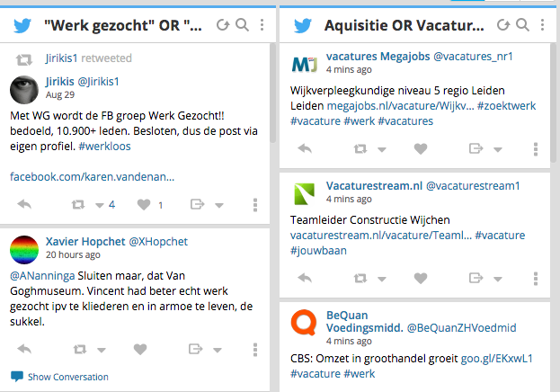560x392 pixels.
Task: Expand retweet options arrow on Jirikis tweet
Action: [x=99, y=206]
